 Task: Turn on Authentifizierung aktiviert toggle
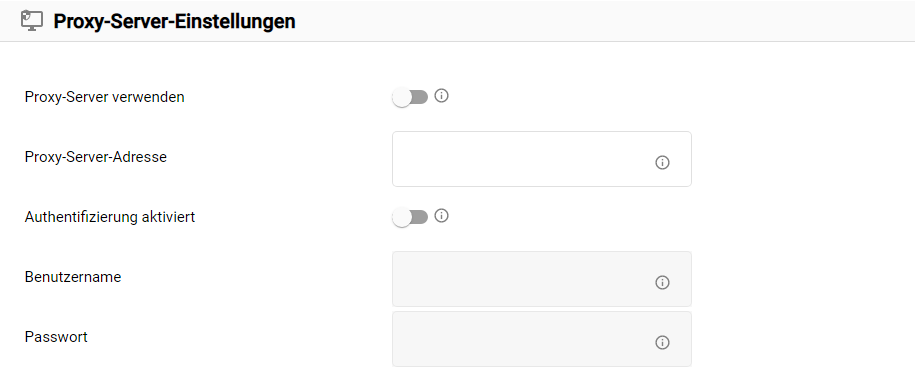click(410, 218)
